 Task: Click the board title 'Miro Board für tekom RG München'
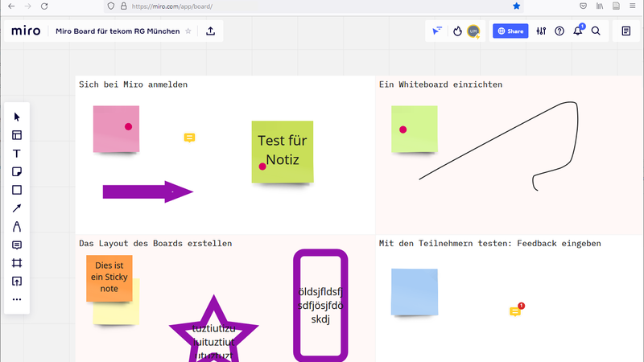click(118, 31)
